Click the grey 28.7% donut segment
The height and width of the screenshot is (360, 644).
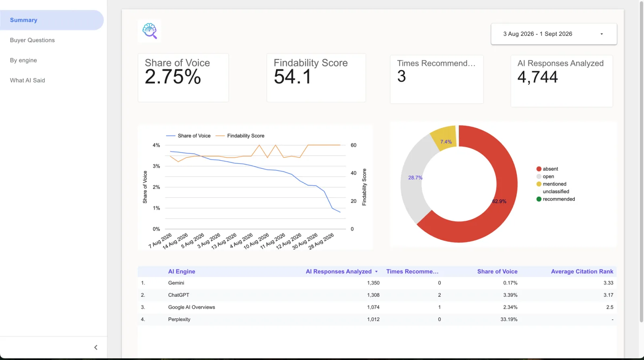[x=415, y=178]
